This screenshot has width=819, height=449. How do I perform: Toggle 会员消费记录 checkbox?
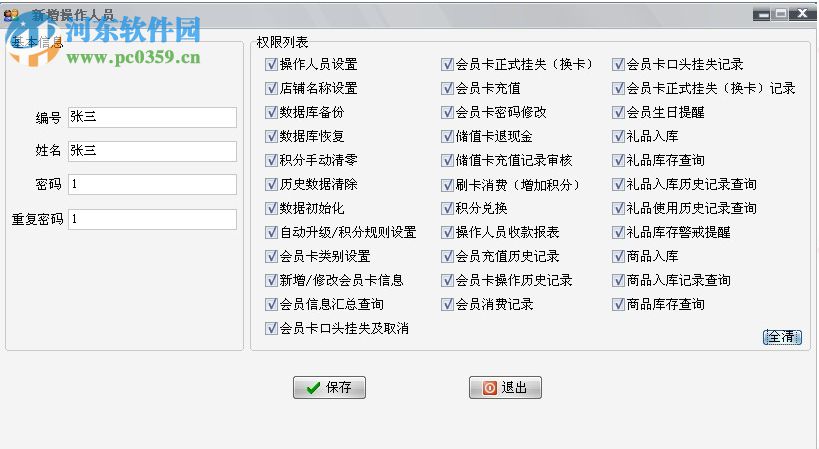tap(447, 304)
